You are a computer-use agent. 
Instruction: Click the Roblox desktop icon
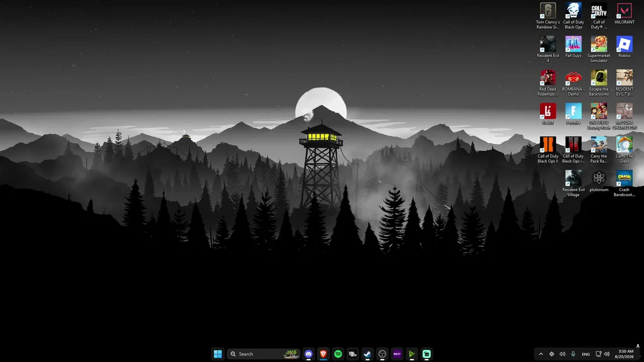[624, 47]
